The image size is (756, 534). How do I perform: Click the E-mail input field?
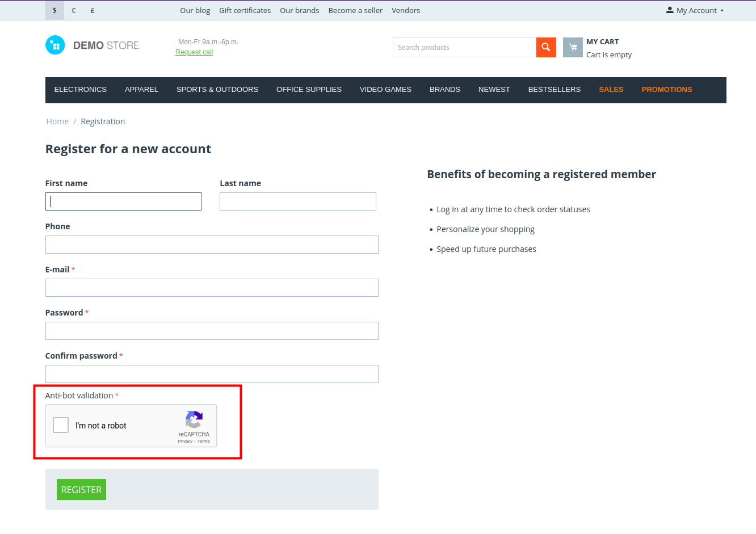click(212, 288)
